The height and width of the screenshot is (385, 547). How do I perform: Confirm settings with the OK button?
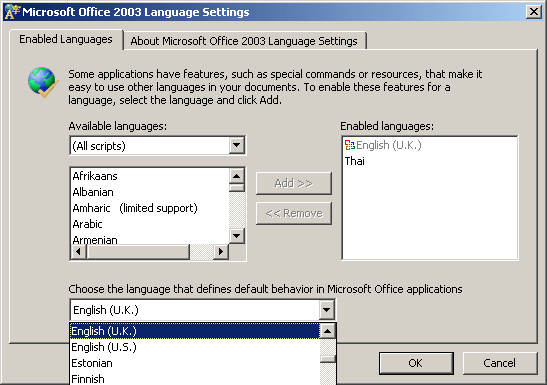click(416, 363)
